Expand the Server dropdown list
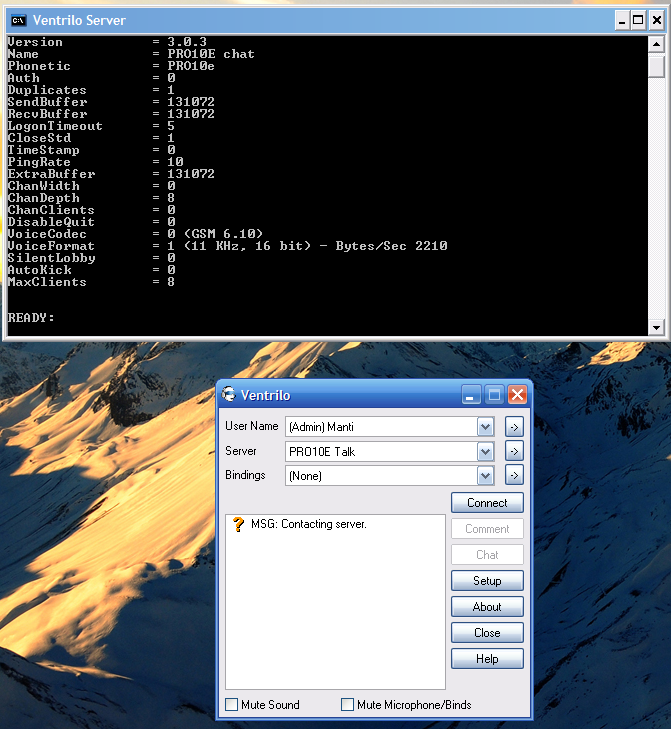This screenshot has width=671, height=729. pos(485,451)
